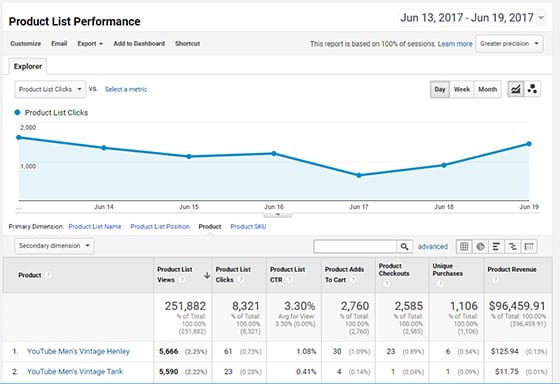Open YouTube Men's Vintage Henley product

coord(78,351)
